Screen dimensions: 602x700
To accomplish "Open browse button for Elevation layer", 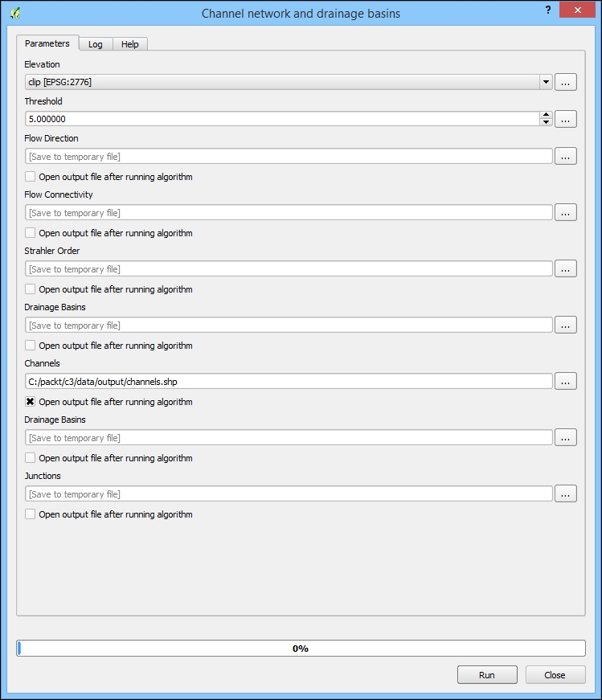I will click(x=566, y=82).
